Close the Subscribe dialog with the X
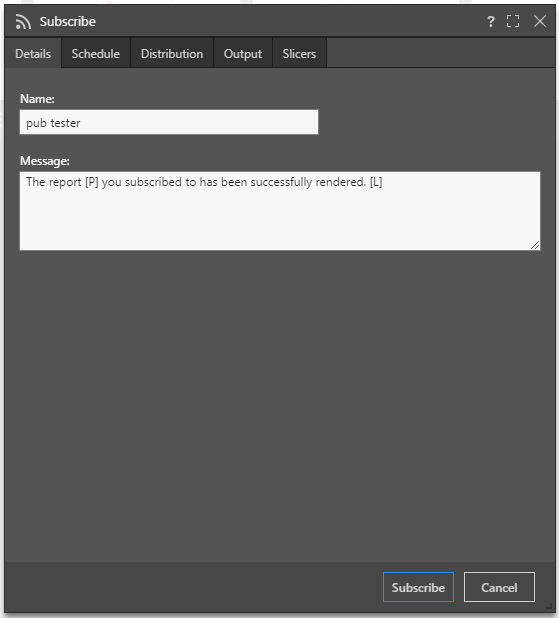Viewport: 559px width, 618px height. (x=540, y=21)
